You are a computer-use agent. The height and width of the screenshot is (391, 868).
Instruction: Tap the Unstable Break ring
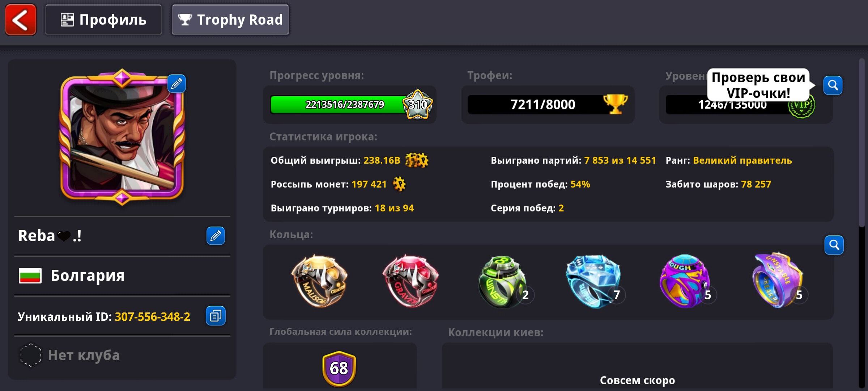click(x=778, y=281)
